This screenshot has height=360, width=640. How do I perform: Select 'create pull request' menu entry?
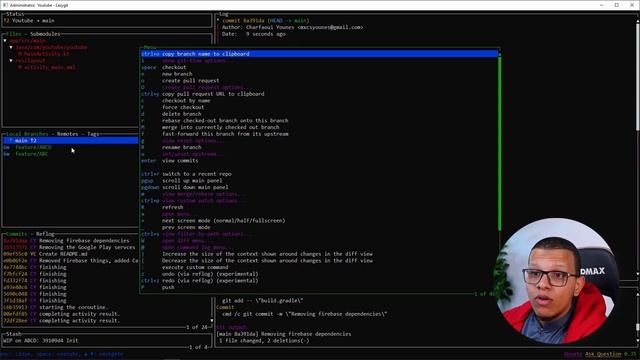191,81
